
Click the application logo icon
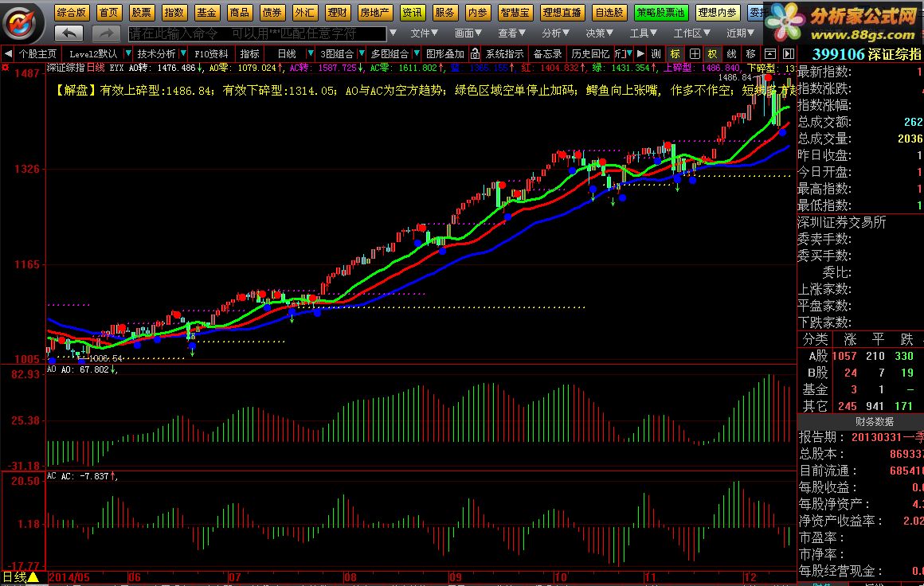click(22, 23)
